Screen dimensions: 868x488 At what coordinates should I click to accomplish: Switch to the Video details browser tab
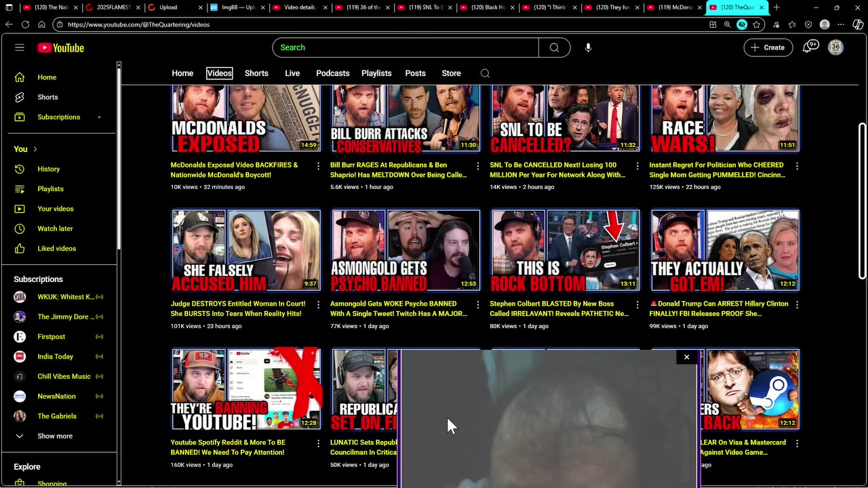[x=300, y=7]
